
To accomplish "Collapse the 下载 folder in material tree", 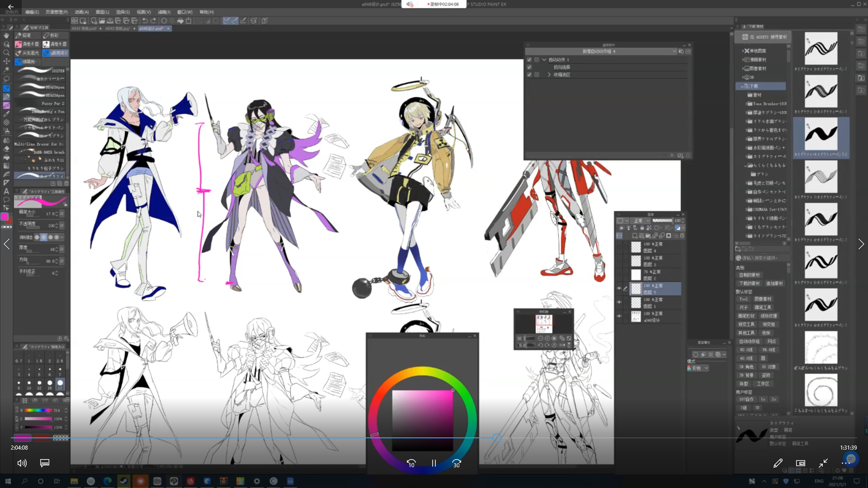I will point(742,86).
